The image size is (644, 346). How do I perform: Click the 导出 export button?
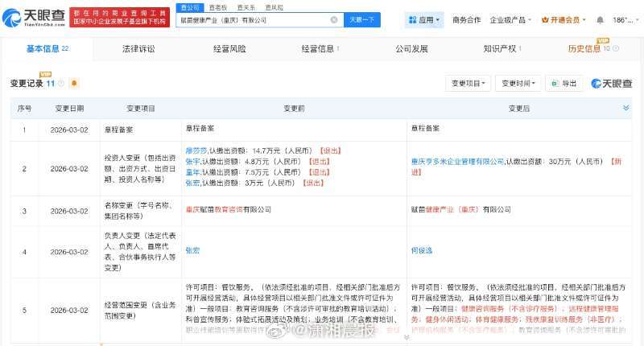click(x=564, y=84)
